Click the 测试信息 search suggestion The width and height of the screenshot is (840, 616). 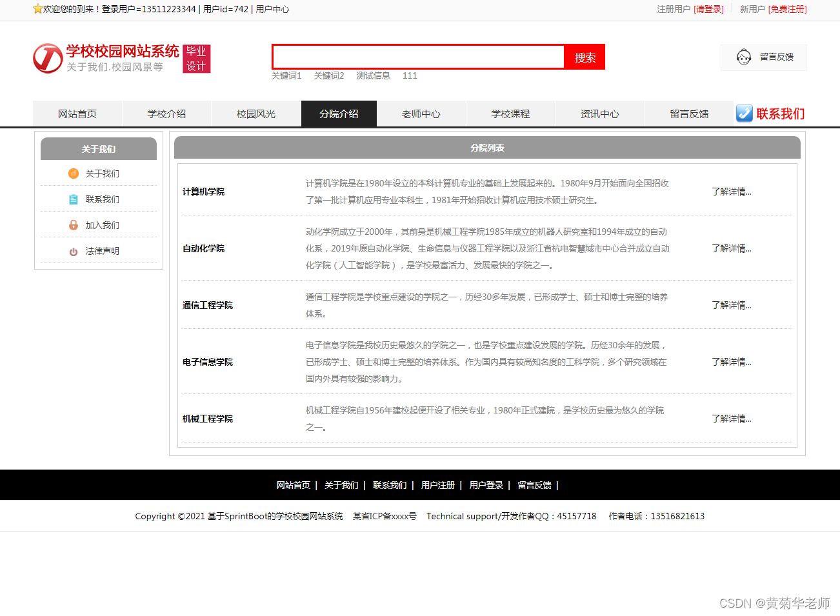point(374,75)
